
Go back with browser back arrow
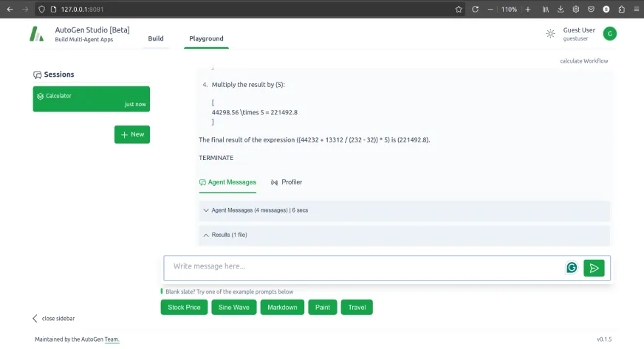pyautogui.click(x=10, y=9)
